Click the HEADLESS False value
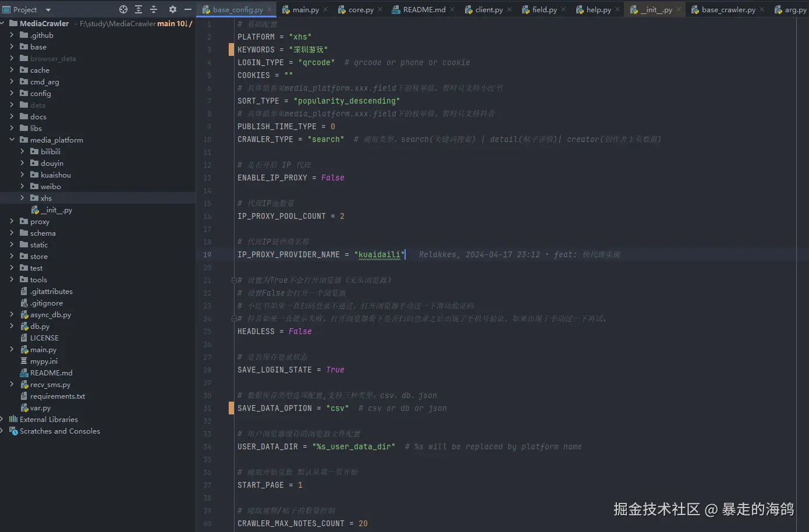The width and height of the screenshot is (809, 532). (x=300, y=331)
